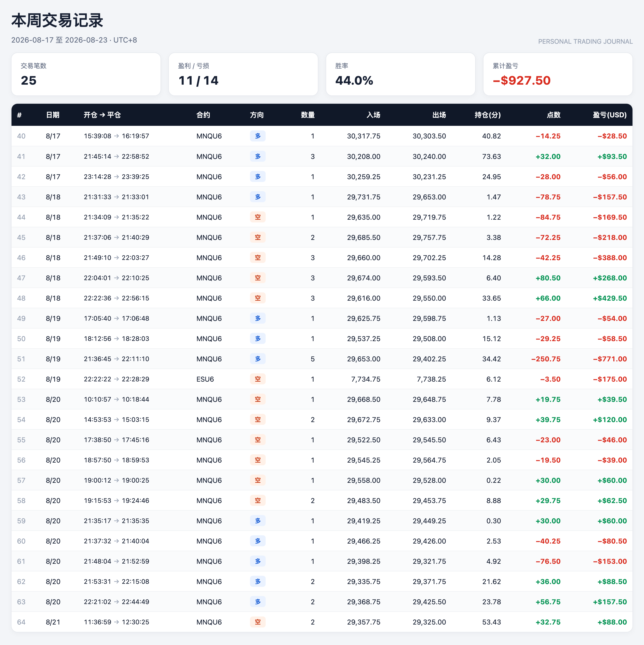Click the time range 21:45:14 → 22:58:52
644x645 pixels.
[117, 157]
